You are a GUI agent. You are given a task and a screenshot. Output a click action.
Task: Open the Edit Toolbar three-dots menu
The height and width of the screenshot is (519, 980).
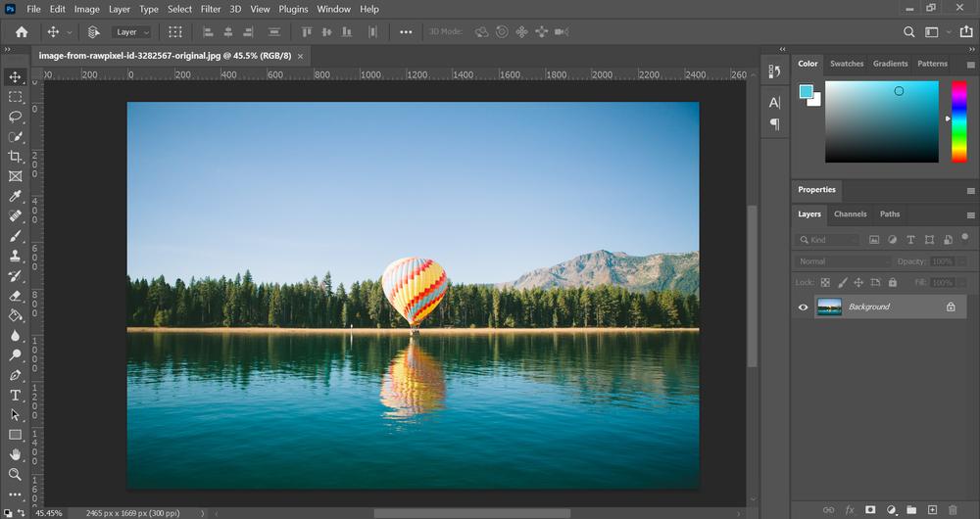[x=15, y=494]
